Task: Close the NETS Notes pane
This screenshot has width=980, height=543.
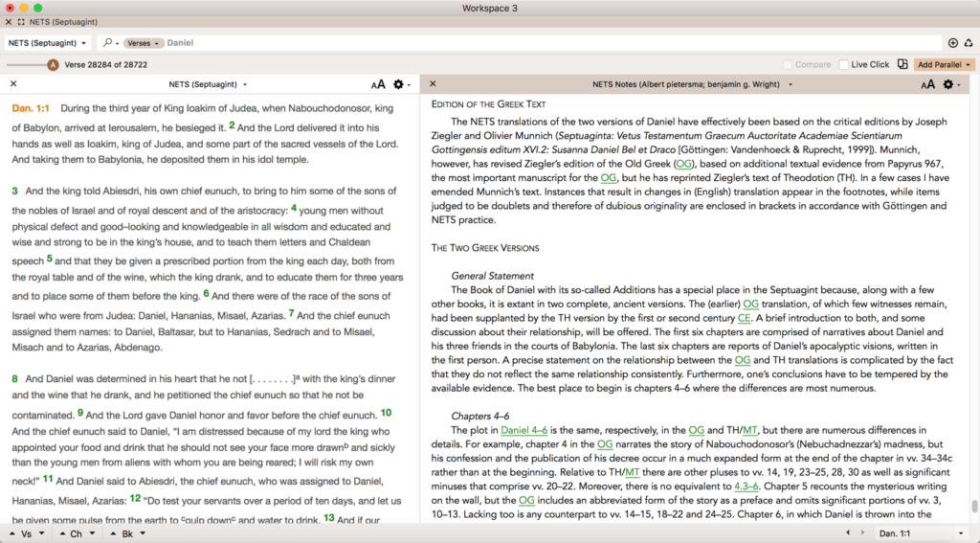Action: [433, 84]
